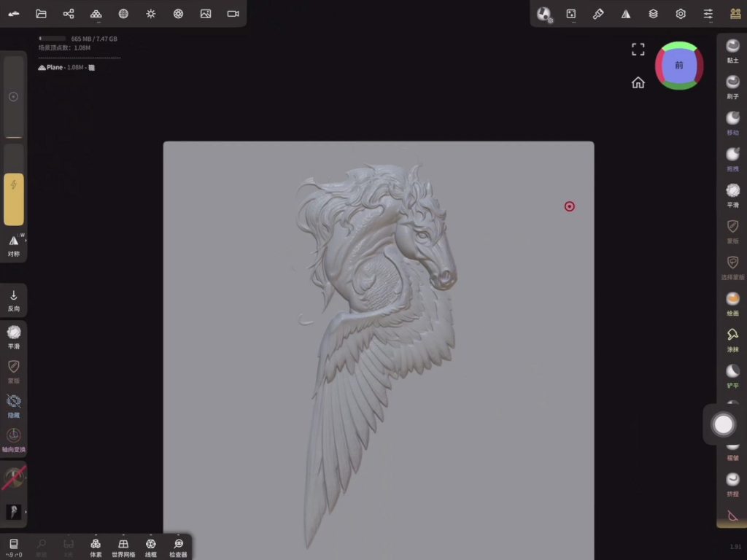Open the Painting brush material menu
747x560 pixels.
(x=598, y=14)
